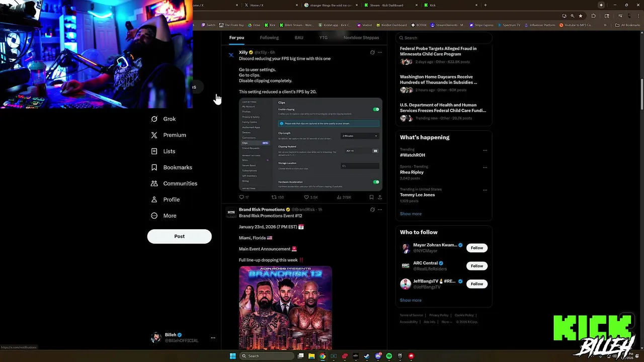The image size is (644, 362).
Task: Share Xilly's post via share icon
Action: (380, 198)
